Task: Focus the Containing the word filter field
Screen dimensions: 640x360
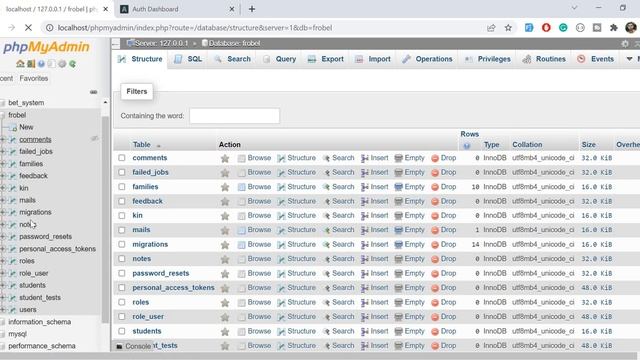Action: coord(234,116)
